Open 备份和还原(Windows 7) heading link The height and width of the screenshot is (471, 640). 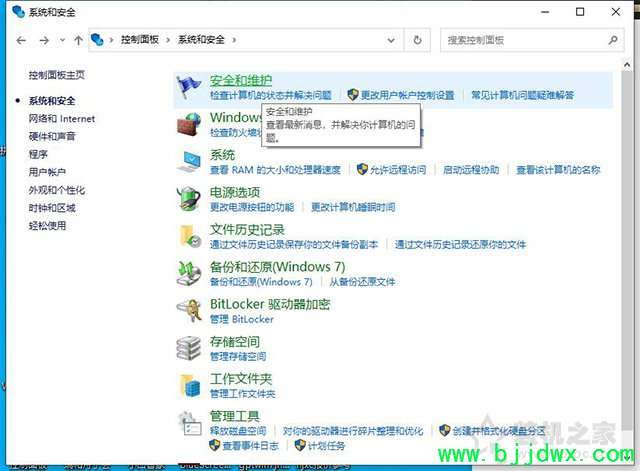click(x=278, y=267)
